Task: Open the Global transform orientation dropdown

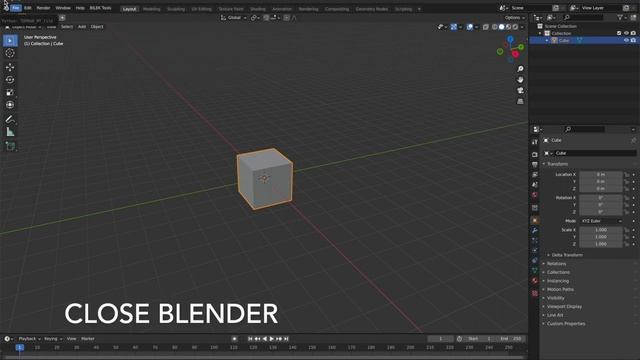Action: point(234,18)
